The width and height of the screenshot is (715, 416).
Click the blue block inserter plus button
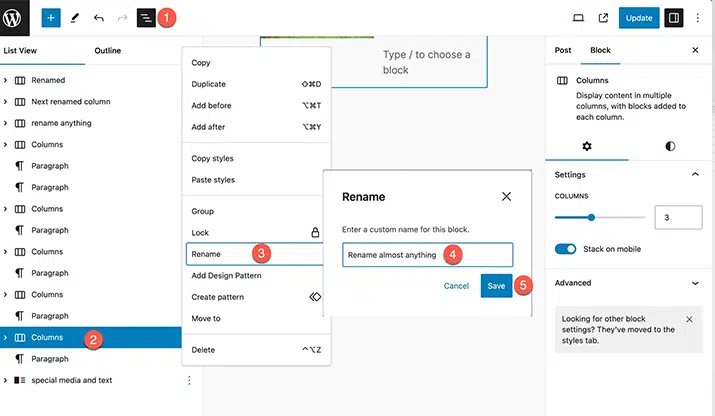click(x=51, y=18)
